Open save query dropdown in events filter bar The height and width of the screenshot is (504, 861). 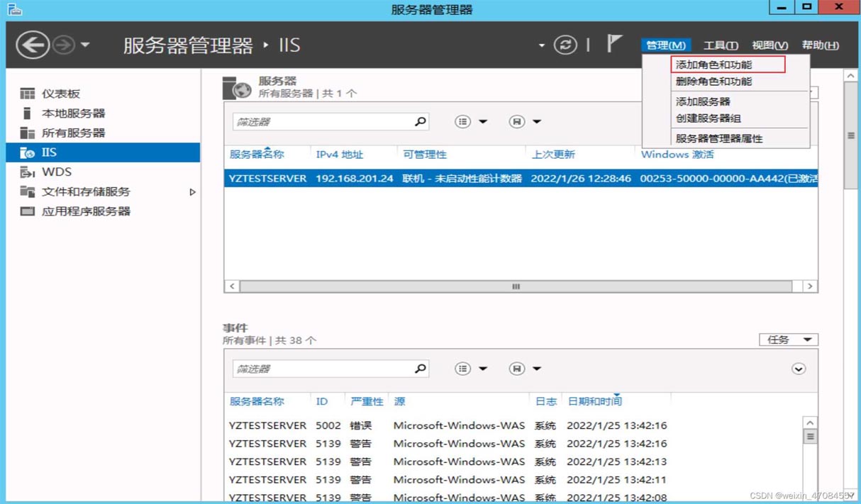(x=525, y=369)
